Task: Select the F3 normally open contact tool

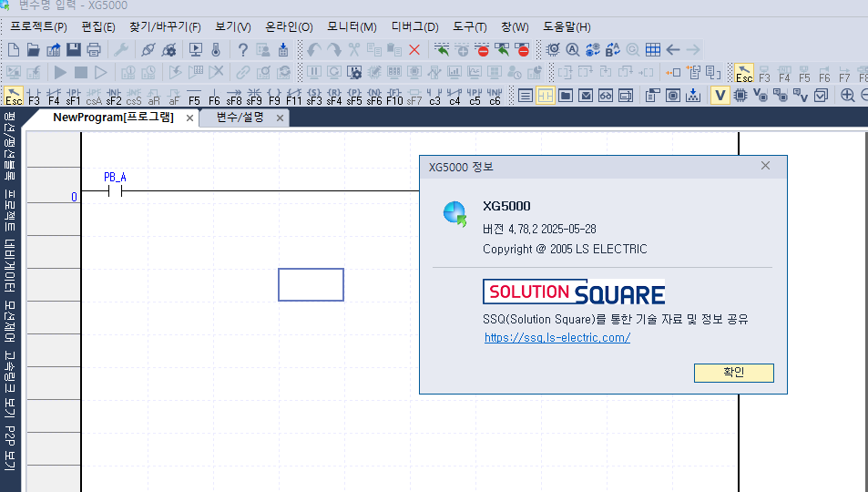Action: tap(34, 96)
